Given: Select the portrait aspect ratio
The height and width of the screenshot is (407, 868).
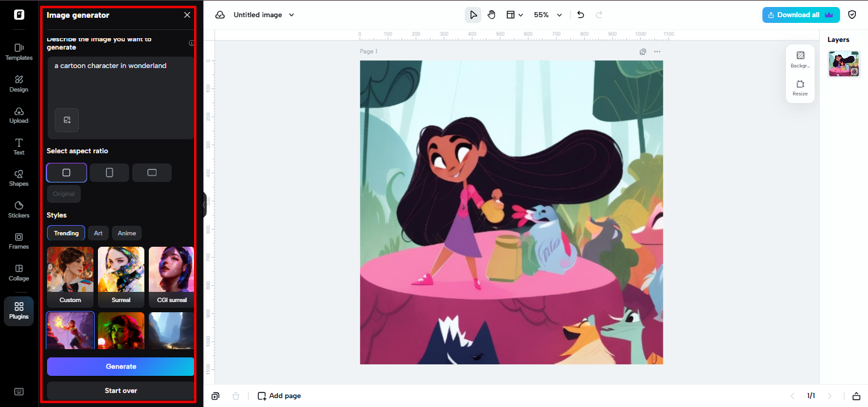Looking at the screenshot, I should coord(109,172).
